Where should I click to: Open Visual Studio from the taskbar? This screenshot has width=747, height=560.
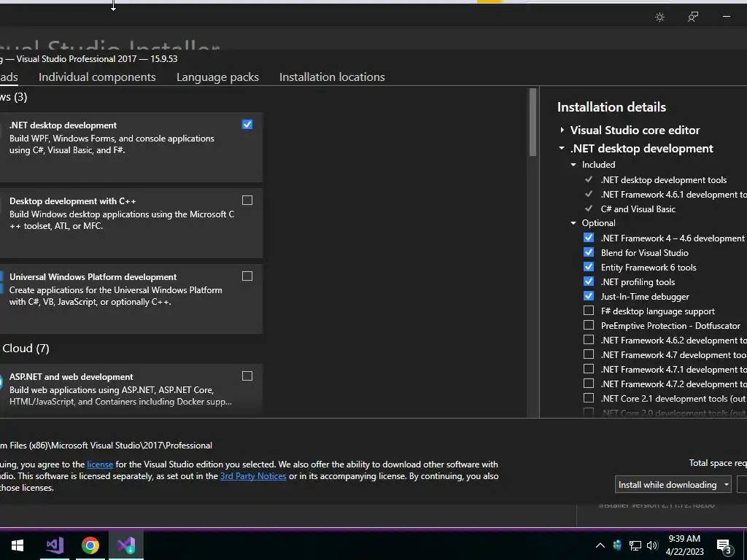(x=55, y=545)
